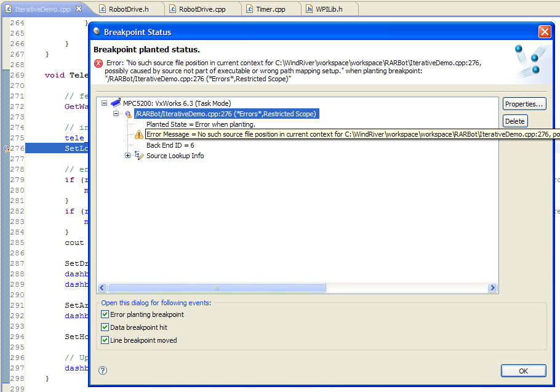Click the Breakpoint Status title icon
This screenshot has width=560, height=392.
coord(97,31)
